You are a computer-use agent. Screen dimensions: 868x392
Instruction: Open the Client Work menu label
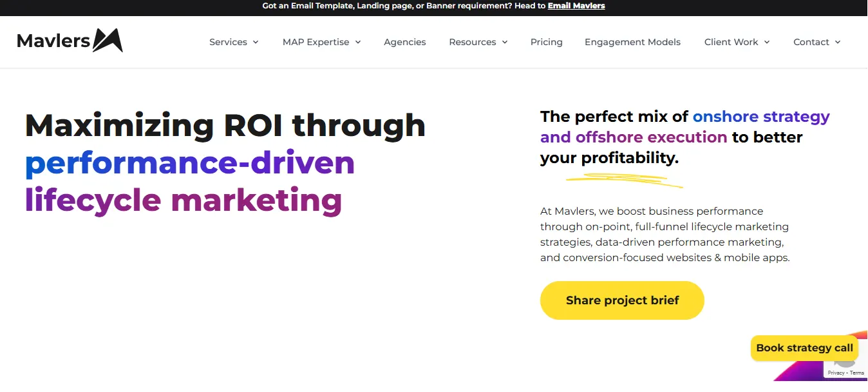click(x=731, y=42)
